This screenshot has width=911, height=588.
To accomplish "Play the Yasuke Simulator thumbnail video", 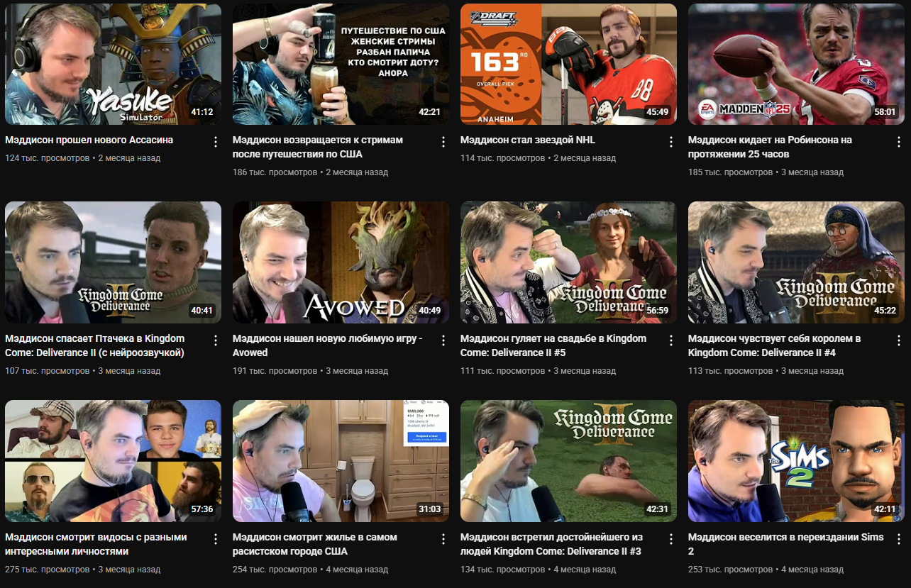I will click(x=113, y=64).
